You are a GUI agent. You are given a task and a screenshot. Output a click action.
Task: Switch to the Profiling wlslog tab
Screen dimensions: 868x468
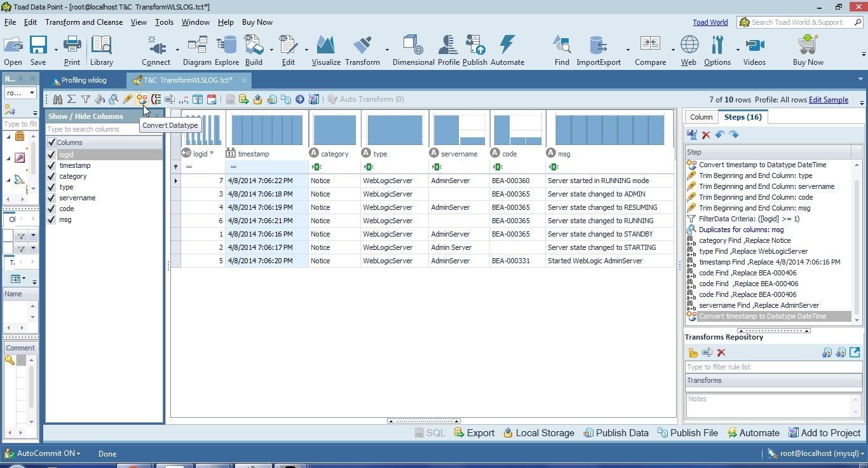(x=84, y=80)
